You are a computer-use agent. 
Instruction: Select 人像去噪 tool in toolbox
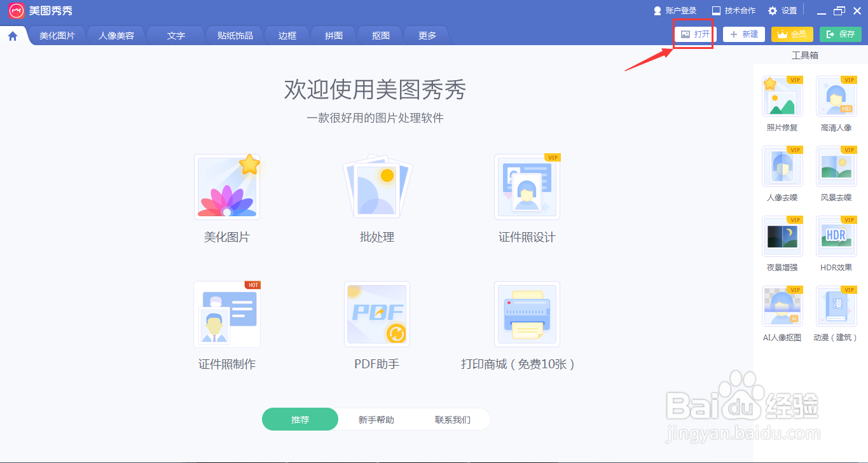782,167
